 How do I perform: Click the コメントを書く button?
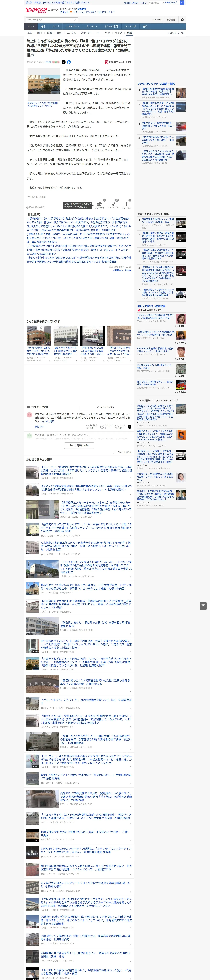(x=105, y=407)
